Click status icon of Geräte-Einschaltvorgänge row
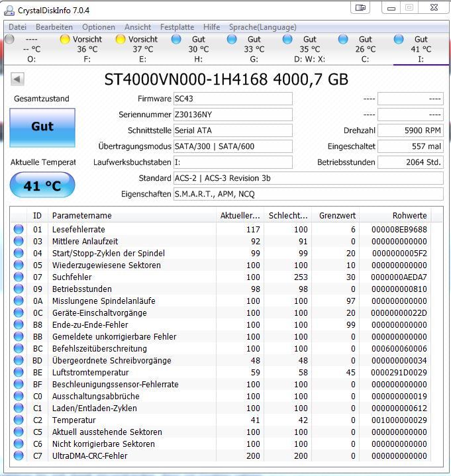451x476 pixels. coord(19,312)
